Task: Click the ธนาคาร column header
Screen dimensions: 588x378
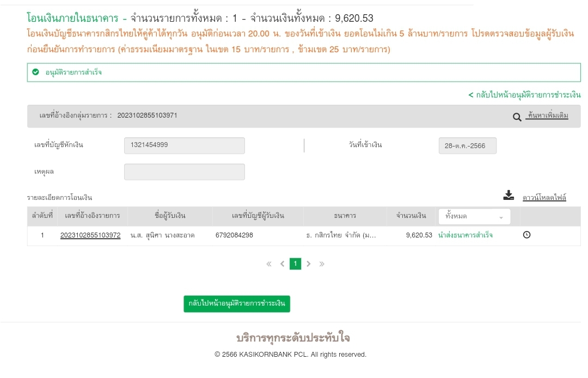Action: pyautogui.click(x=345, y=216)
